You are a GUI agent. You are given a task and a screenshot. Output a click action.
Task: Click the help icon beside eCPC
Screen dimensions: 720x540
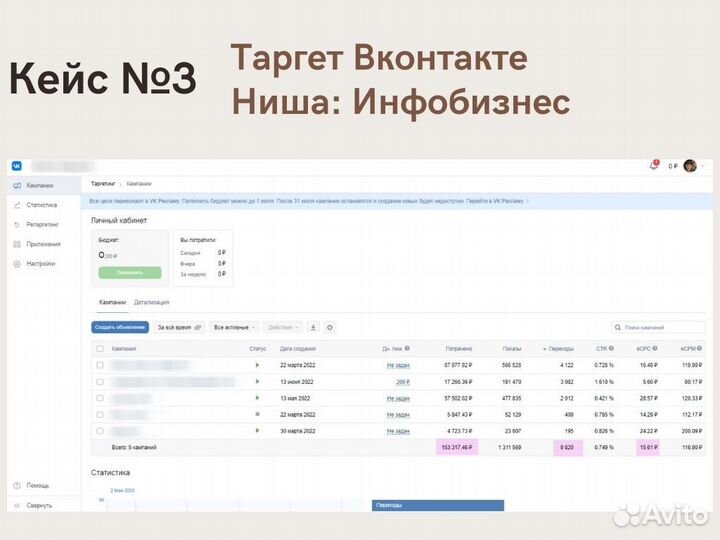coord(655,349)
